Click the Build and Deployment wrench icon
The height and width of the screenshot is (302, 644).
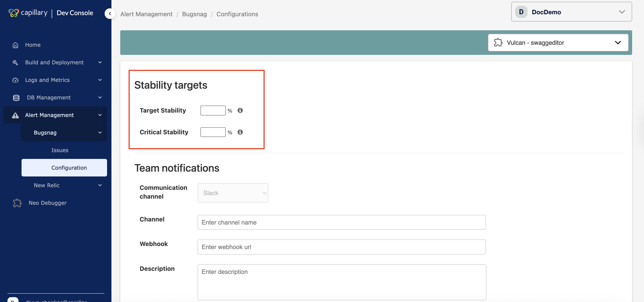tap(16, 62)
